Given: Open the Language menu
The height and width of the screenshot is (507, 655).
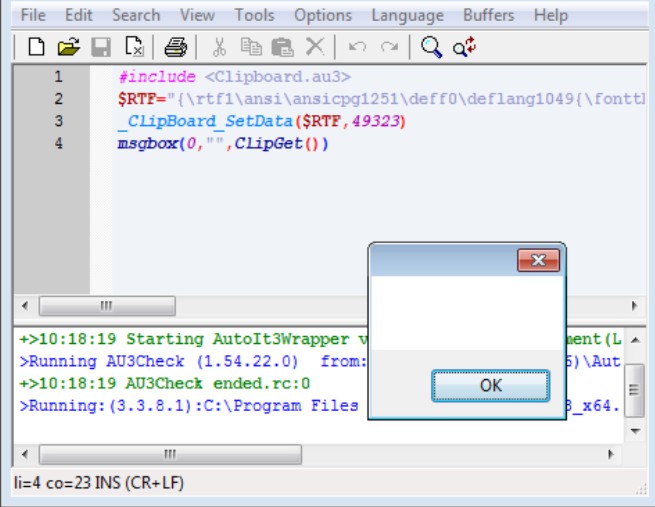Looking at the screenshot, I should click(407, 15).
